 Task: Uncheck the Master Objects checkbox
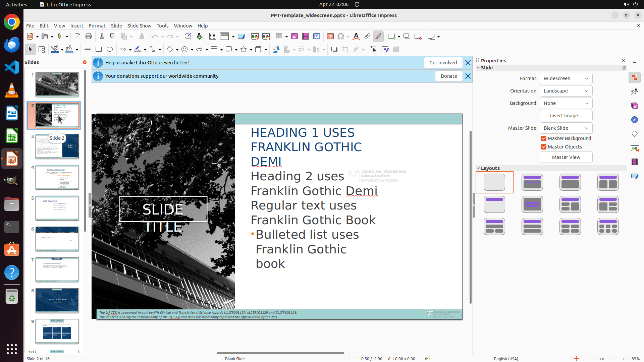(544, 147)
